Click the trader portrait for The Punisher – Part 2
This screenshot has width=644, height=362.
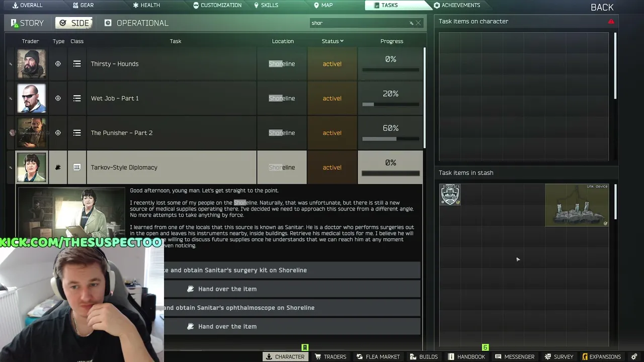pos(32,133)
